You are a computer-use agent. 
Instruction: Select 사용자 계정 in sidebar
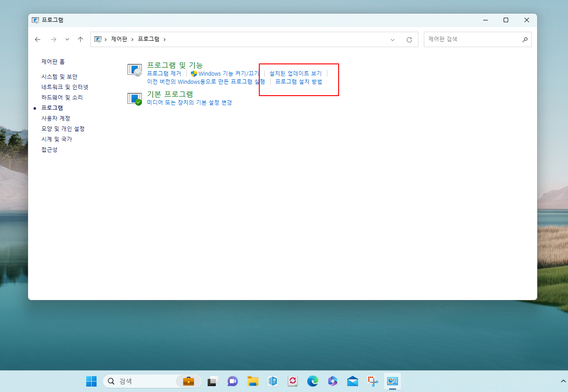56,118
